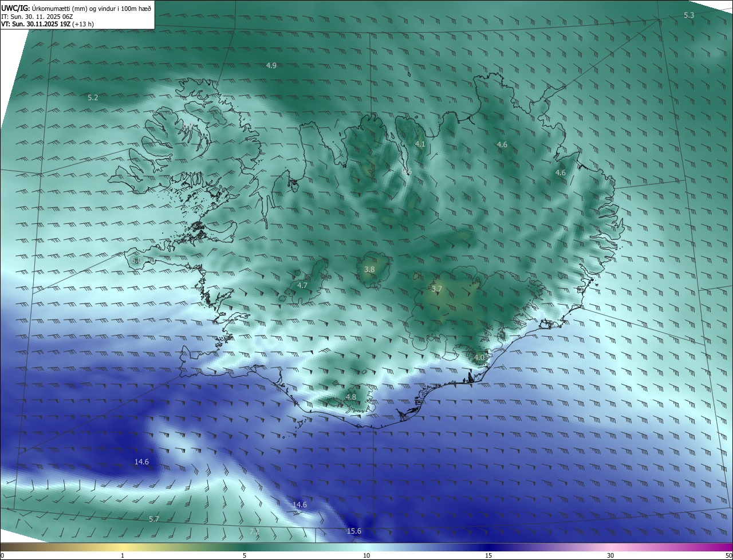This screenshot has width=733, height=560.
Task: Click the colorbar tick label 15
Action: click(x=488, y=556)
